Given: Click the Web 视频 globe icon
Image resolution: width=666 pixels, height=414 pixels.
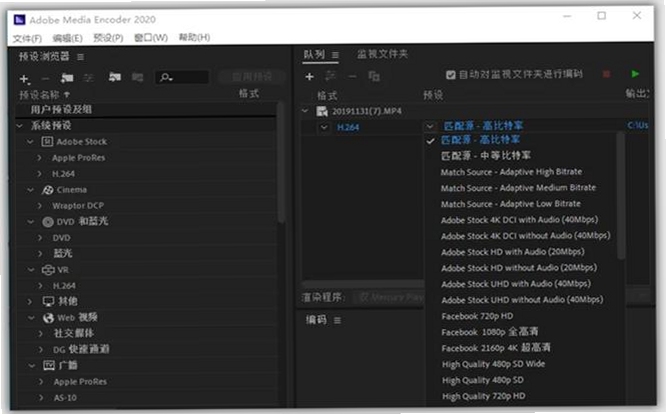Looking at the screenshot, I should click(48, 318).
